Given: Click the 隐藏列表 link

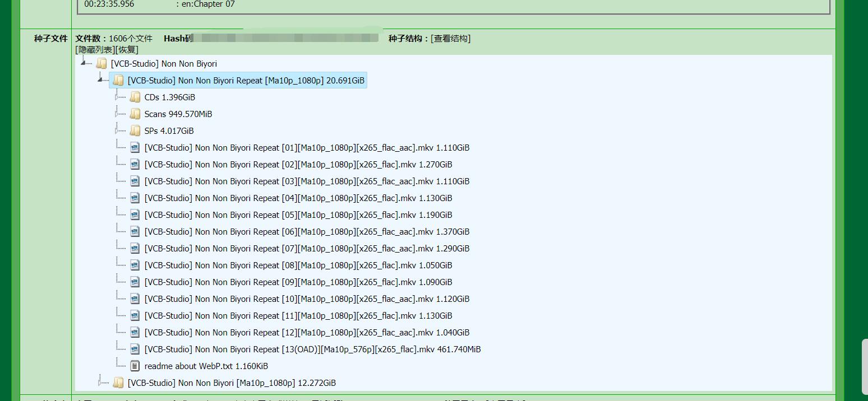Looking at the screenshot, I should pyautogui.click(x=95, y=49).
